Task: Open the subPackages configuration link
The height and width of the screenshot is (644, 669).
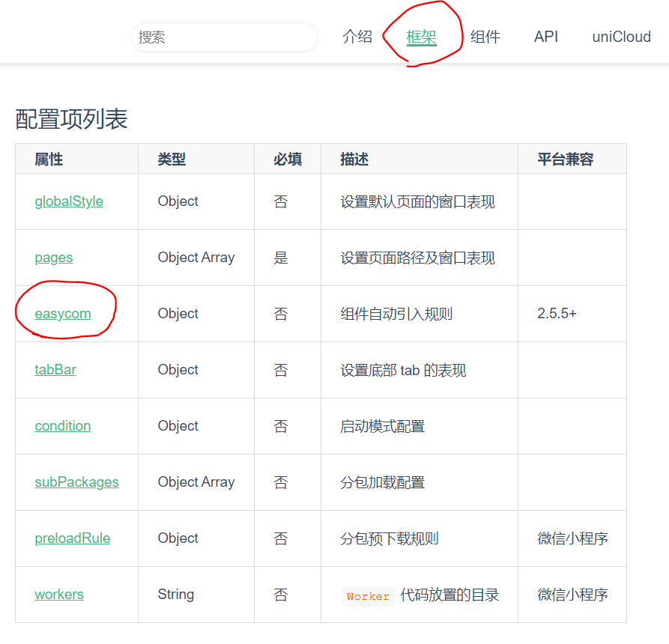Action: 76,482
